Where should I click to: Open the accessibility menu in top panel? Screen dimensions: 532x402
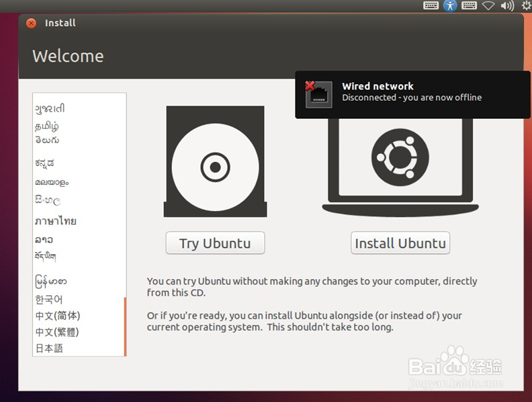[450, 5]
